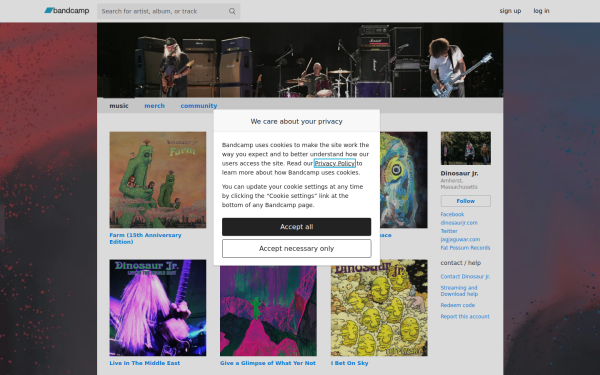Open the I Bet On Sky title link
This screenshot has width=600, height=375.
coord(350,363)
